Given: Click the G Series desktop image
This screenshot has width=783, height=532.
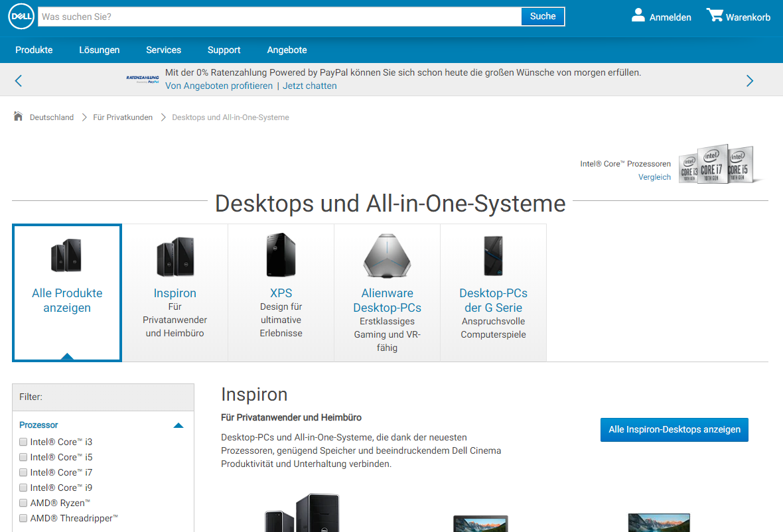Looking at the screenshot, I should (x=494, y=255).
